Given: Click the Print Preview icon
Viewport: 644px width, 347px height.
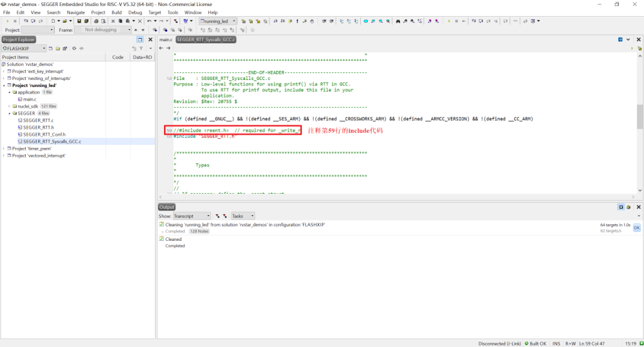Looking at the screenshot, I should point(104,21).
